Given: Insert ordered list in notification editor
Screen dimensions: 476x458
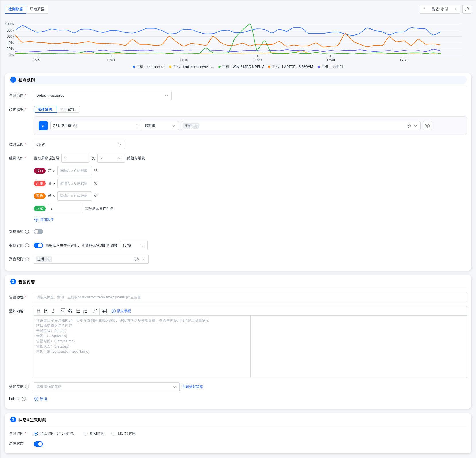Looking at the screenshot, I should 85,311.
